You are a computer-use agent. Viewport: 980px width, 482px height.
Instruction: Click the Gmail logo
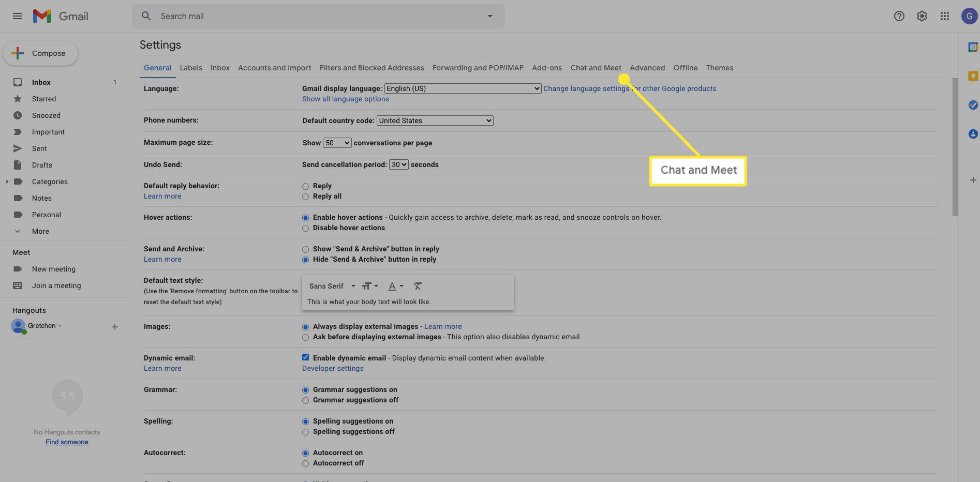click(61, 16)
